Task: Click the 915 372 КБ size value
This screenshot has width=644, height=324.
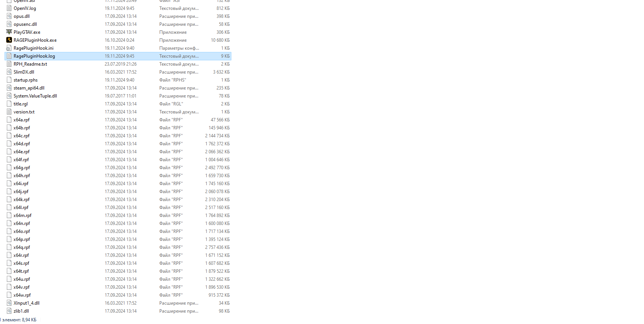Action: pos(219,295)
